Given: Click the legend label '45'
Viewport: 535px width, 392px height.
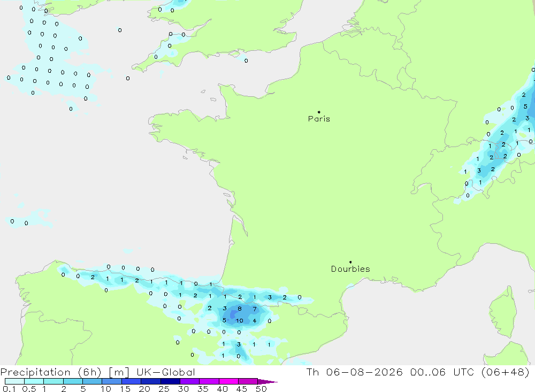Looking at the screenshot, I should click(x=242, y=389).
